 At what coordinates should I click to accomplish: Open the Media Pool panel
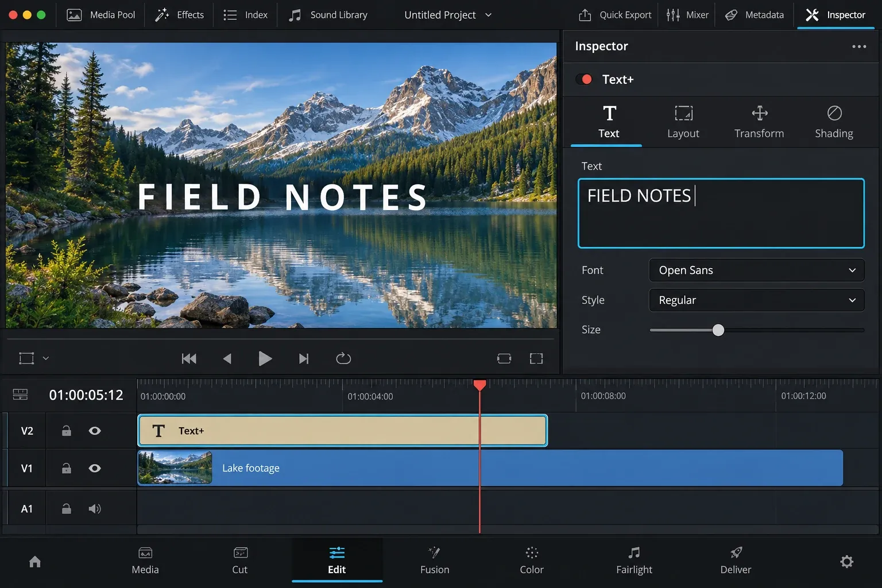tap(101, 15)
